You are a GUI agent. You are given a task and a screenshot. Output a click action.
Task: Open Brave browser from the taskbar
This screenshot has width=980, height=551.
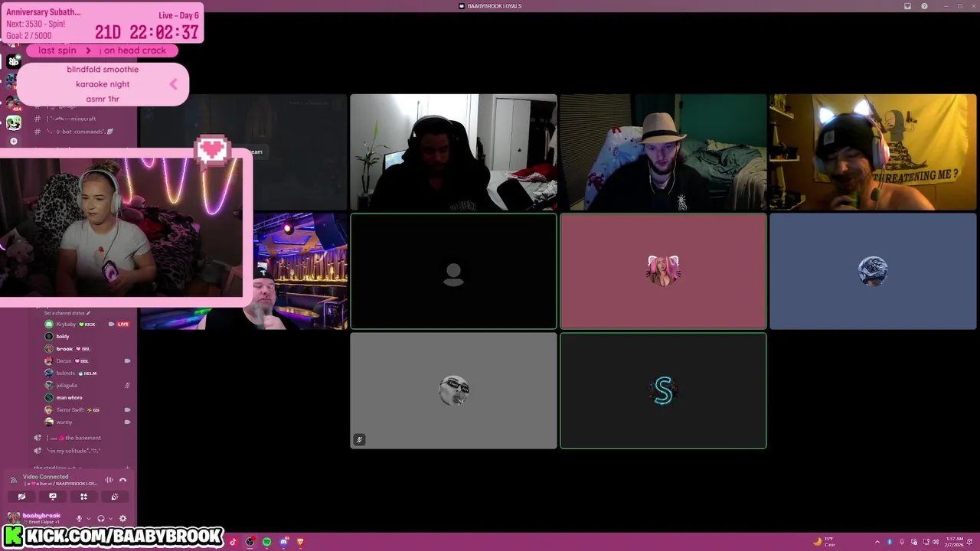coord(300,542)
